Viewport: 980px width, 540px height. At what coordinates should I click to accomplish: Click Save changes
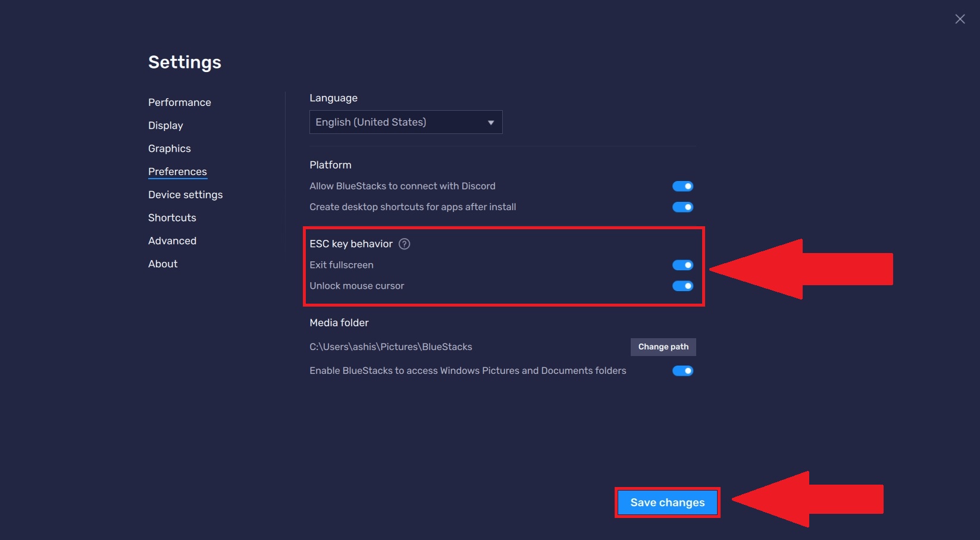click(x=666, y=502)
